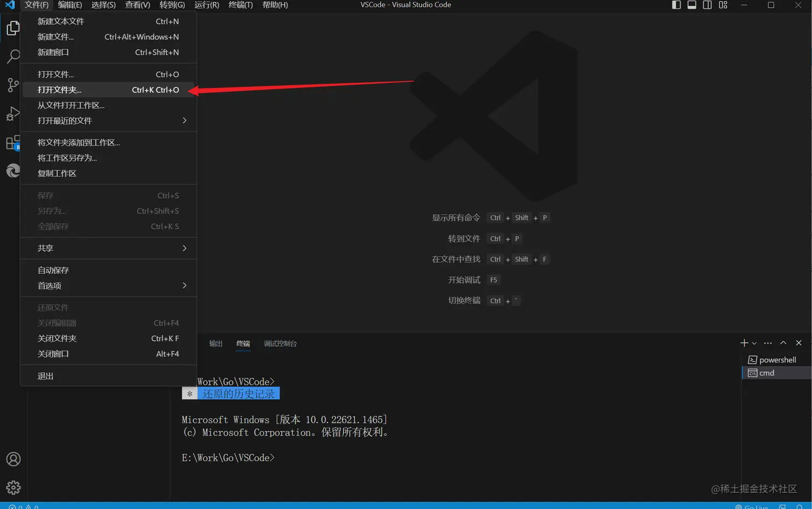The width and height of the screenshot is (812, 509).
Task: Focus the terminal at the E:\Work\Go\VSCode> prompt
Action: coord(228,458)
